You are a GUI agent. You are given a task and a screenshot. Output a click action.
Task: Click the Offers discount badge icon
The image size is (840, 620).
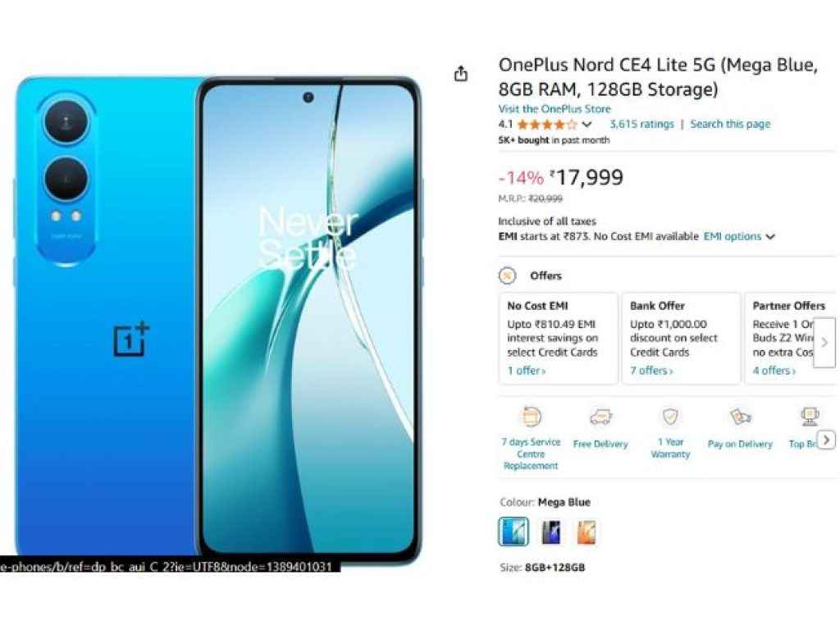tap(507, 276)
